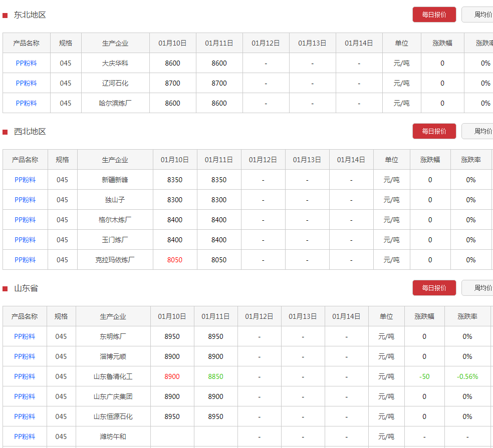Viewport: 493px width, 448px height.
Task: Click 涨跌幅 header in 山东省 table
Action: (x=424, y=316)
